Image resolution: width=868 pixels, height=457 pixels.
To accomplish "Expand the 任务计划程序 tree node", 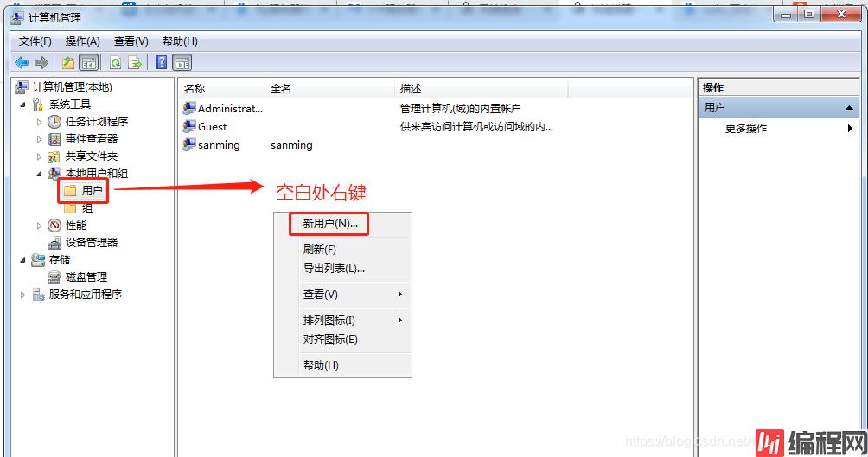I will coord(39,122).
